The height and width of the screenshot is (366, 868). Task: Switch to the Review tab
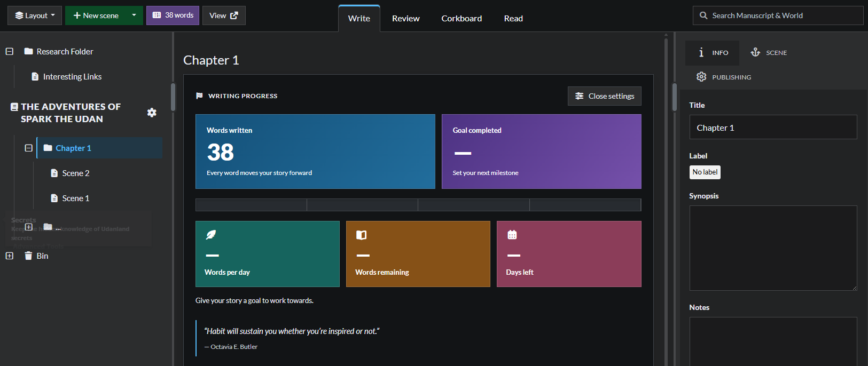pyautogui.click(x=406, y=18)
